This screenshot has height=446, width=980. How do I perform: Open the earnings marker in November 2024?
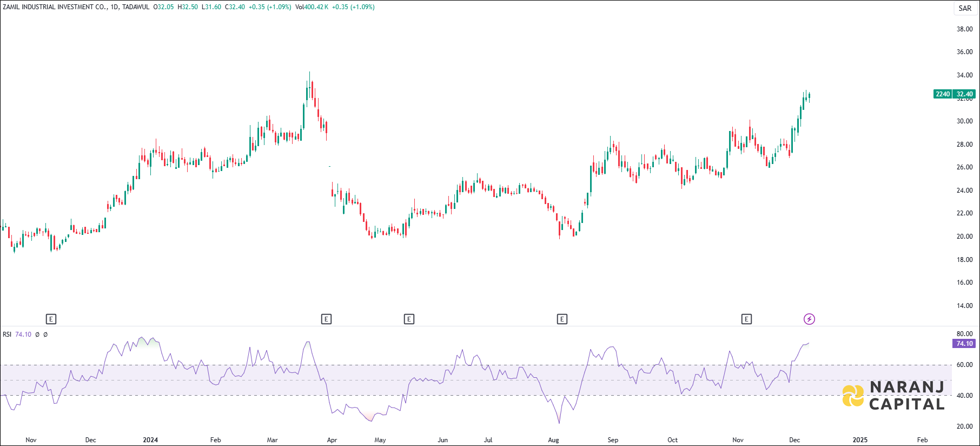pos(746,319)
